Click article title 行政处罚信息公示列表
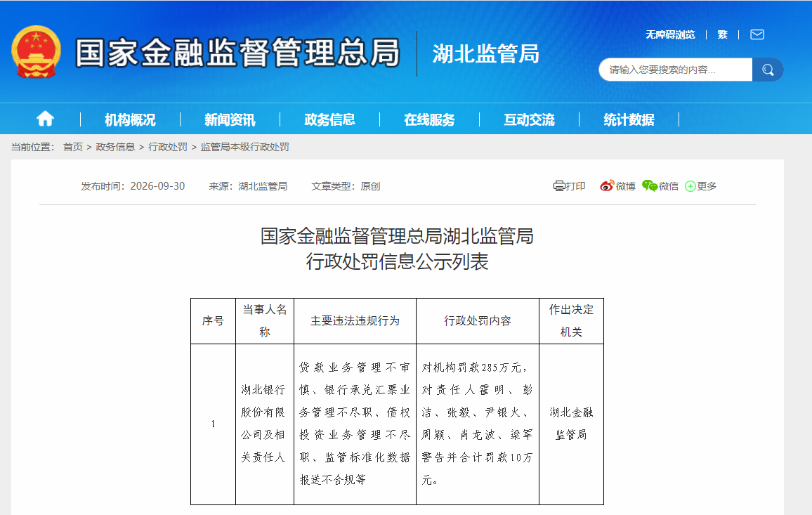Image resolution: width=812 pixels, height=515 pixels. (x=397, y=261)
